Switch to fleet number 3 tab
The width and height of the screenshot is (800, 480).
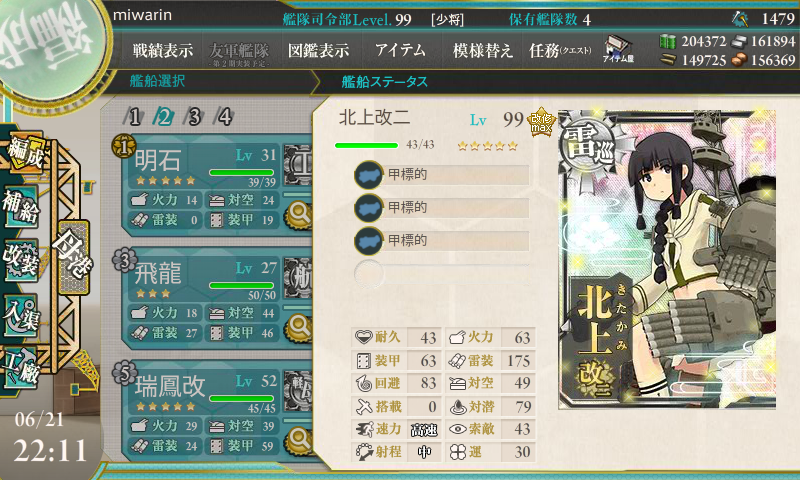194,117
